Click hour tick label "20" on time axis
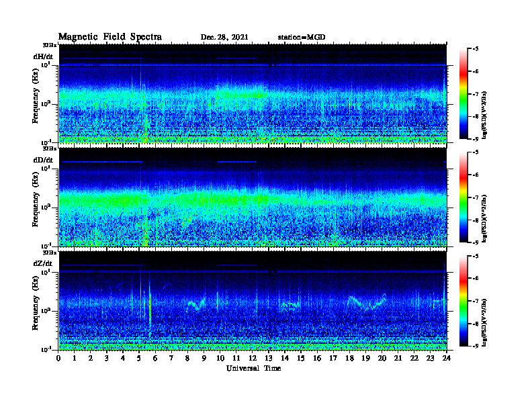532x411 pixels. (382, 358)
